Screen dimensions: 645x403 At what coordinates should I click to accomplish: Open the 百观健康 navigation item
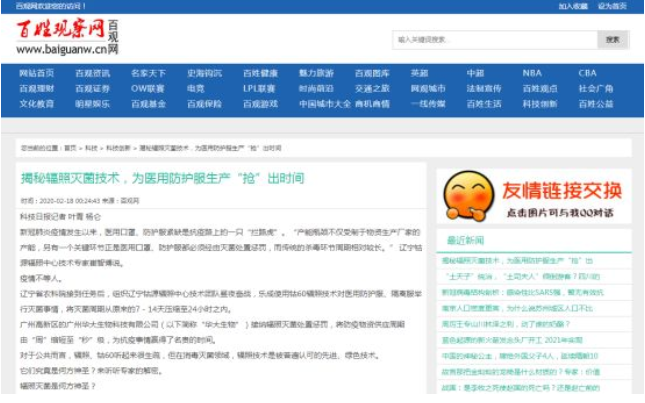coord(260,73)
